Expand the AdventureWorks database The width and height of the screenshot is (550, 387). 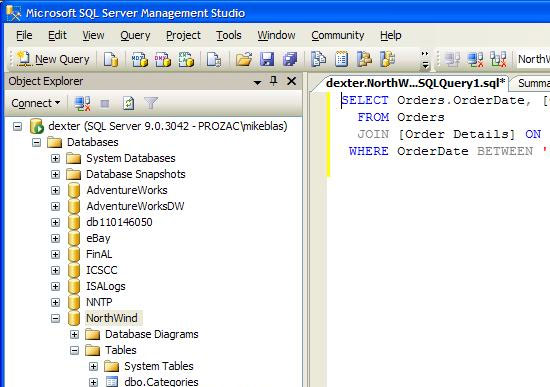[55, 190]
